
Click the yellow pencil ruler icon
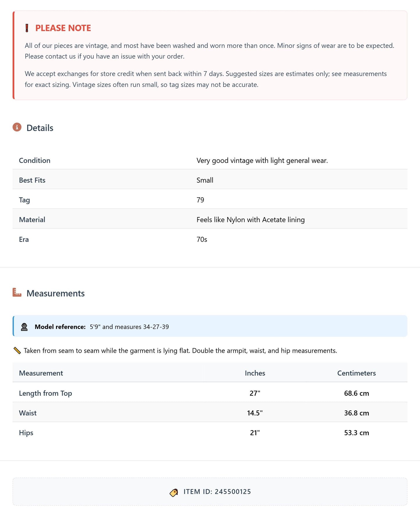pyautogui.click(x=17, y=351)
